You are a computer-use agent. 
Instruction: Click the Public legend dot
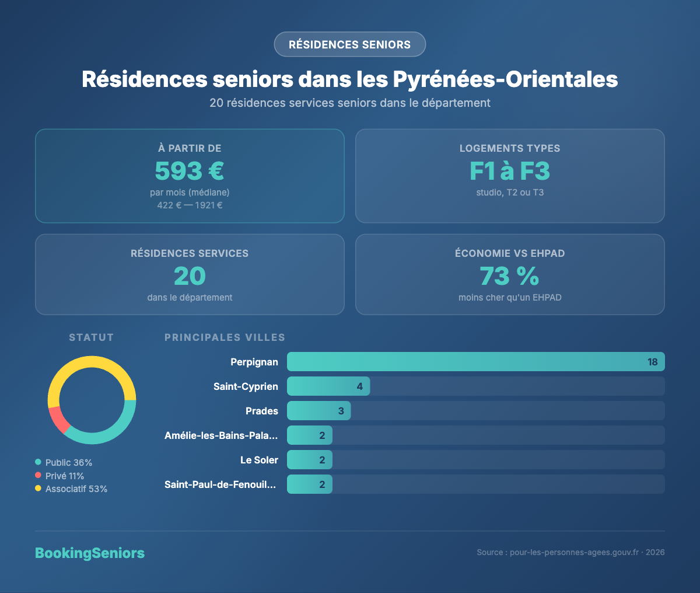point(38,462)
